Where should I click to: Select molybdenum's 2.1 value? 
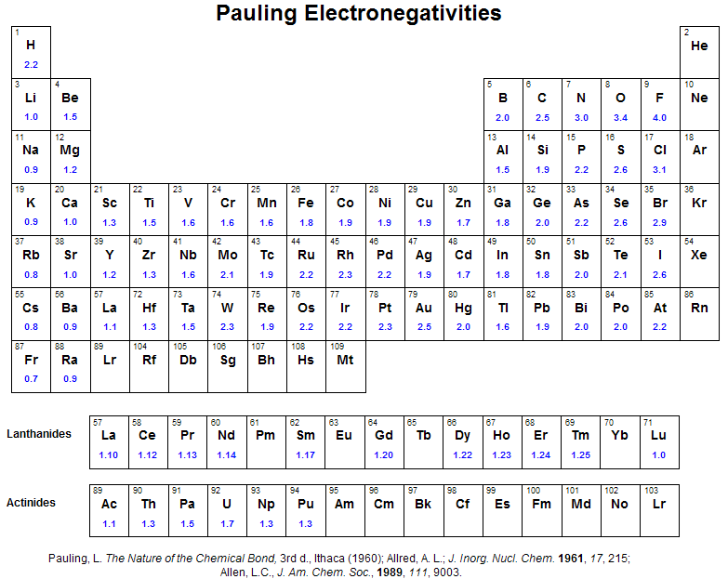(x=227, y=275)
